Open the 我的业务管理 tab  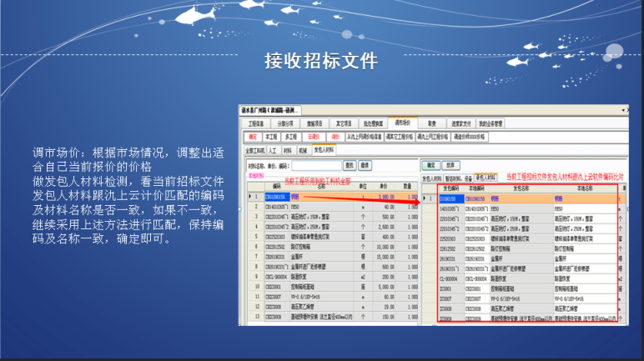coord(490,123)
